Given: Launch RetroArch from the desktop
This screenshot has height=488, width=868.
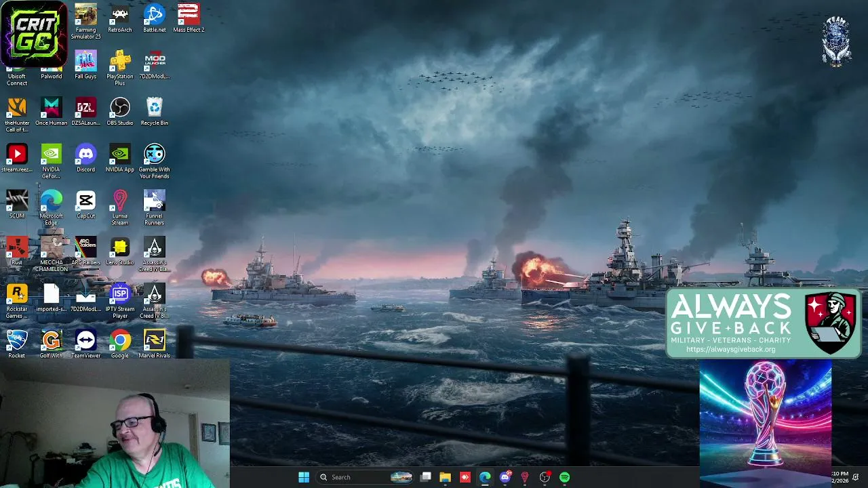Looking at the screenshot, I should pos(120,18).
